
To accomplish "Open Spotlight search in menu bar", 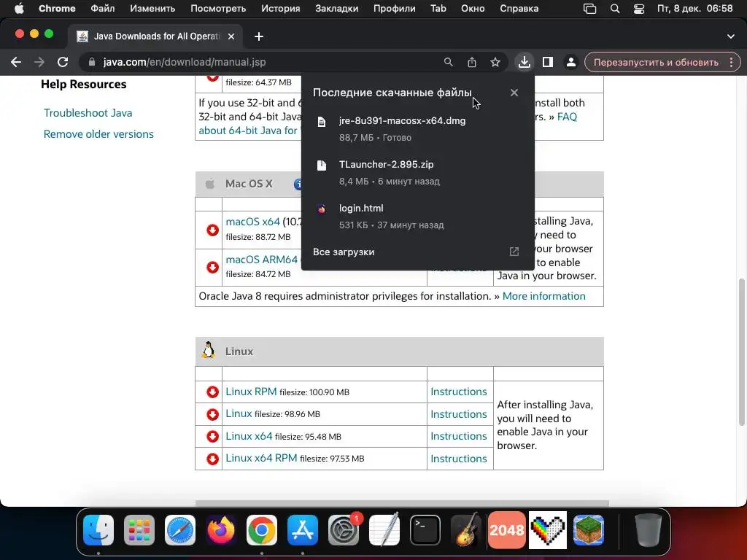I will pos(615,9).
